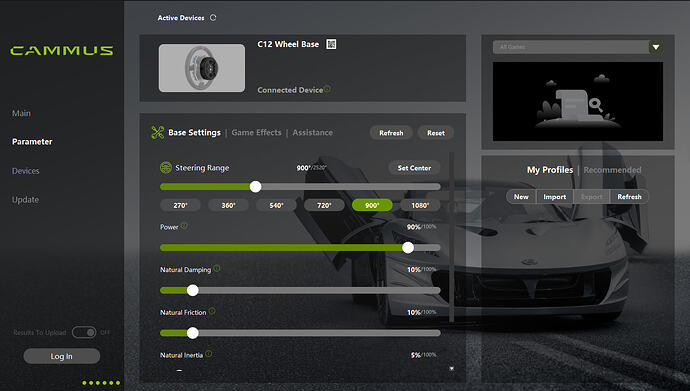Switch to the My Profiles tab
The height and width of the screenshot is (391, 690).
coord(550,170)
